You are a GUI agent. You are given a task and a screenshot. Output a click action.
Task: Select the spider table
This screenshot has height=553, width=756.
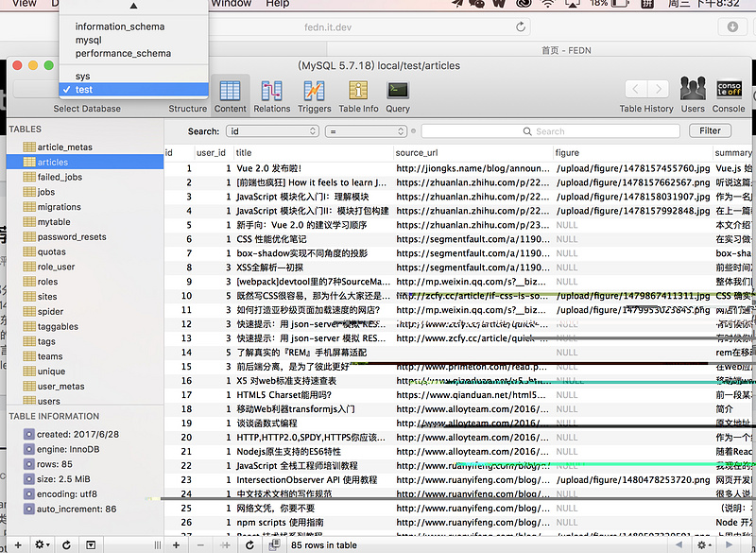point(85,311)
